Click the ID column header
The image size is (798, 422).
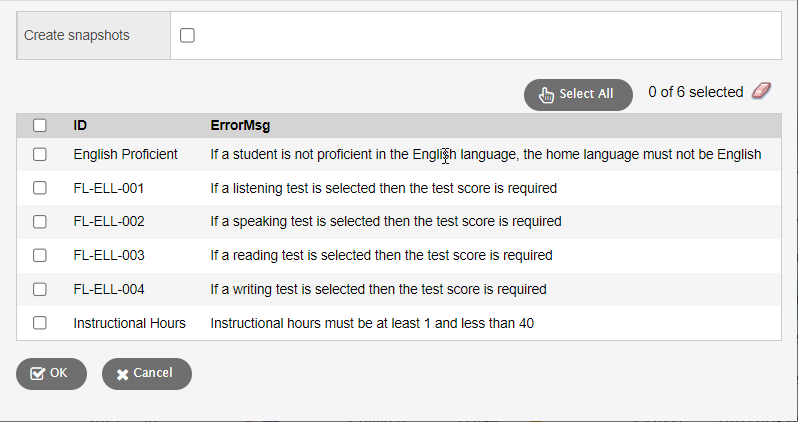tap(80, 125)
